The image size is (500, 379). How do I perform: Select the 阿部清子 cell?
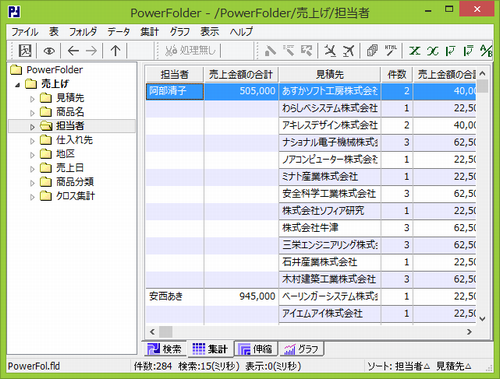(x=175, y=91)
